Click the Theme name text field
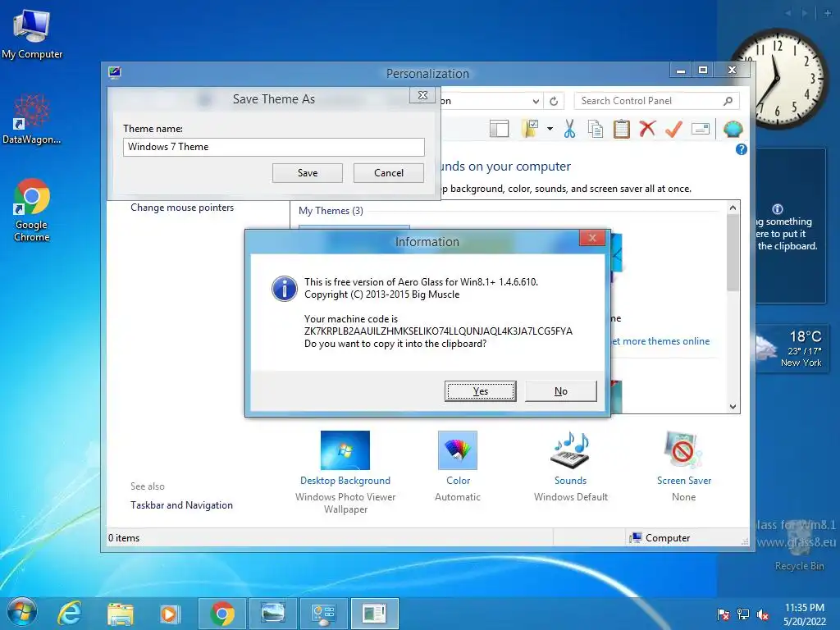The height and width of the screenshot is (630, 840). click(x=274, y=147)
